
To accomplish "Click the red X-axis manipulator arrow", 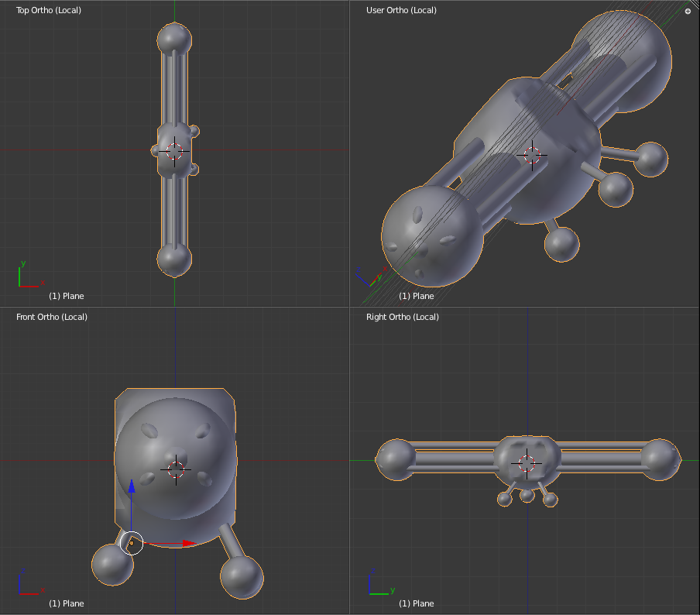I will (x=188, y=544).
